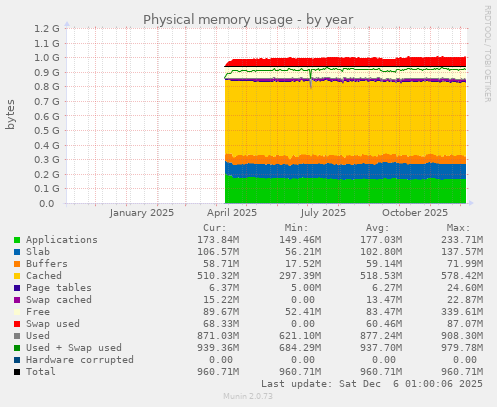Click the Page tables legend swatch
This screenshot has width=497, height=407.
point(17,288)
